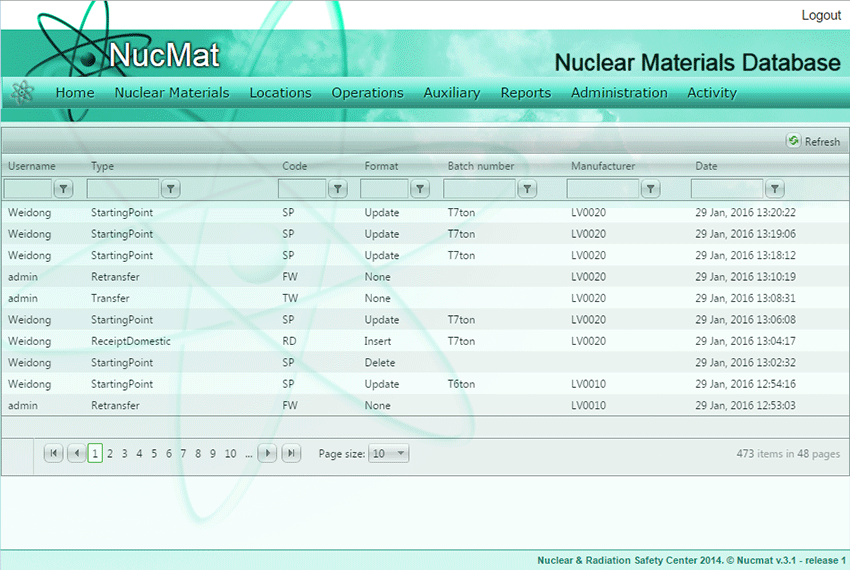Refresh the activity grid
The width and height of the screenshot is (850, 570).
coord(813,142)
